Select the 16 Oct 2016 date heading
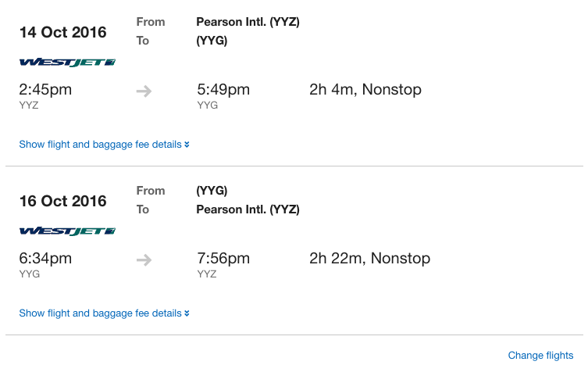 [x=63, y=202]
